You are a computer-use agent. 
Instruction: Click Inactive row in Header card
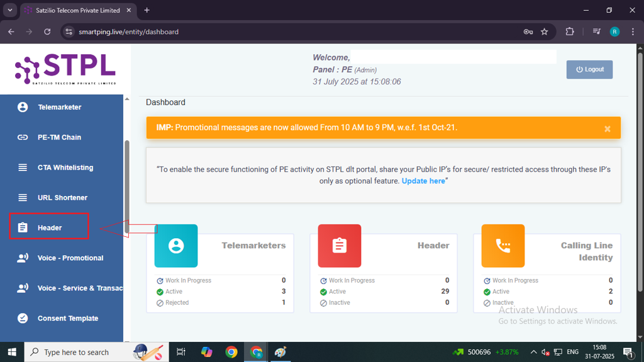(x=384, y=302)
